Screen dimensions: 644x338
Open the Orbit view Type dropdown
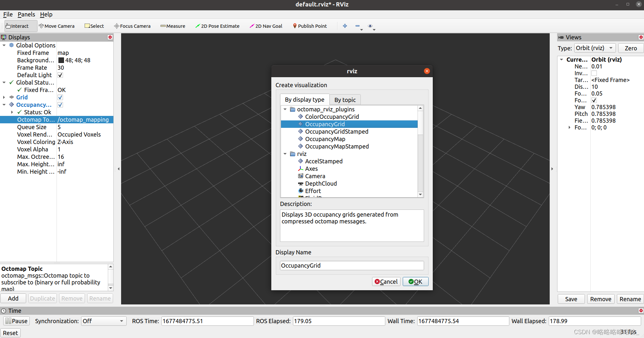(x=595, y=48)
